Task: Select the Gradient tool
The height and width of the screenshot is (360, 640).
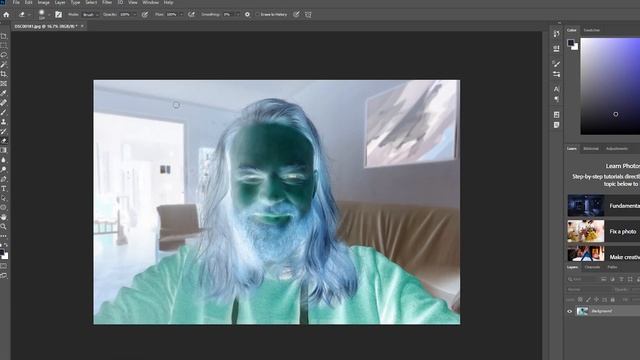Action: (4, 150)
